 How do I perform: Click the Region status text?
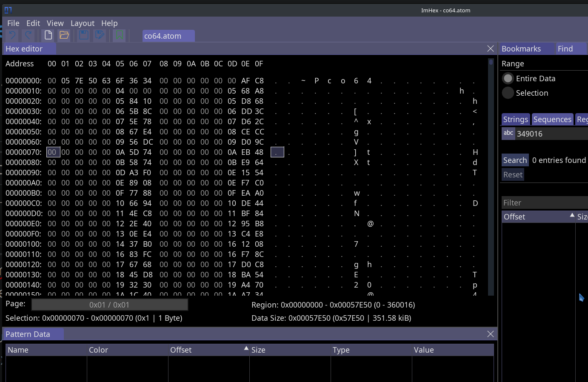(x=333, y=305)
